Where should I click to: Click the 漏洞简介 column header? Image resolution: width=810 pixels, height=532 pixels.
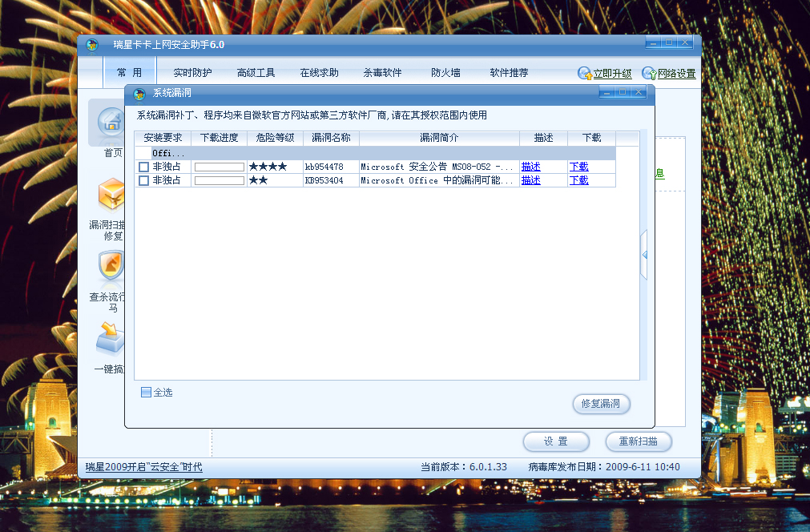[439, 138]
